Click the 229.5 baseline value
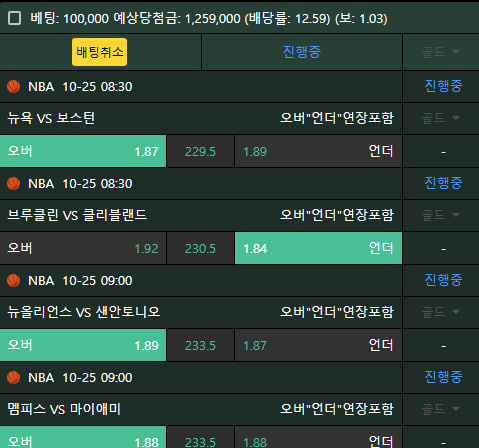 (200, 152)
